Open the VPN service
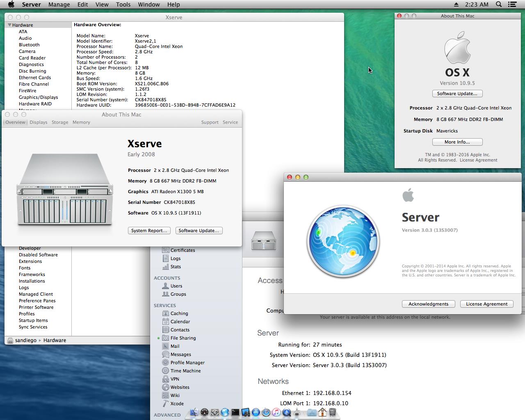The image size is (525, 420). [x=171, y=379]
